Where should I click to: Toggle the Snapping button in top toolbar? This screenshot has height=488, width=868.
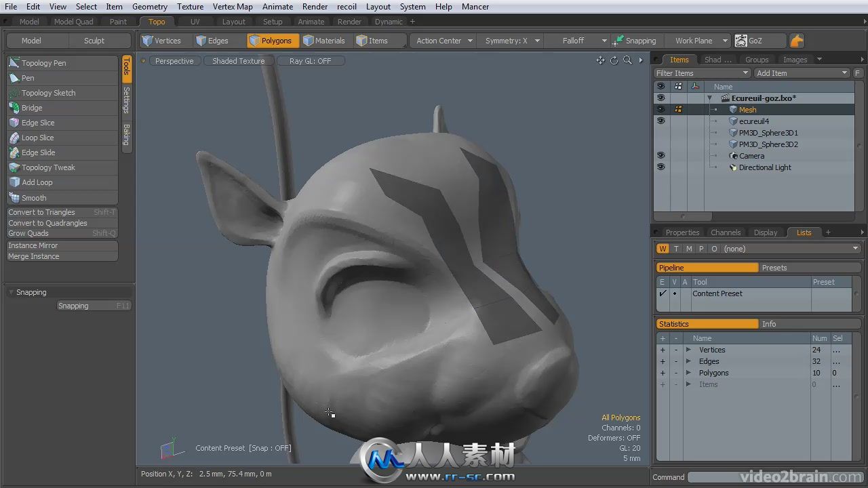tap(635, 41)
